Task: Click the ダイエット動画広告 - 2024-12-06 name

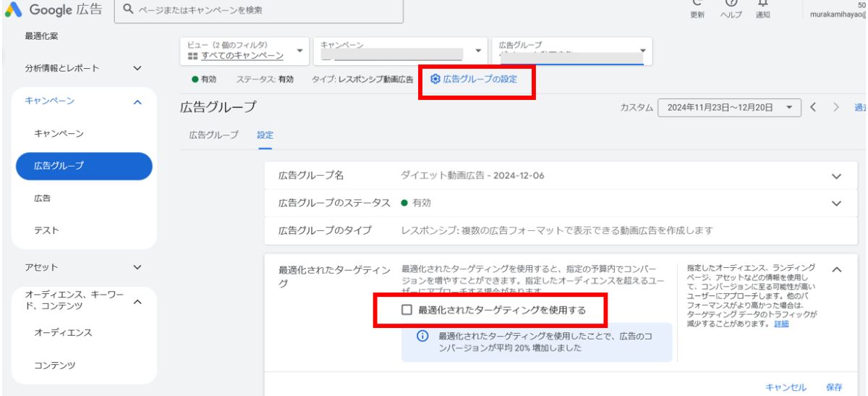Action: (472, 176)
